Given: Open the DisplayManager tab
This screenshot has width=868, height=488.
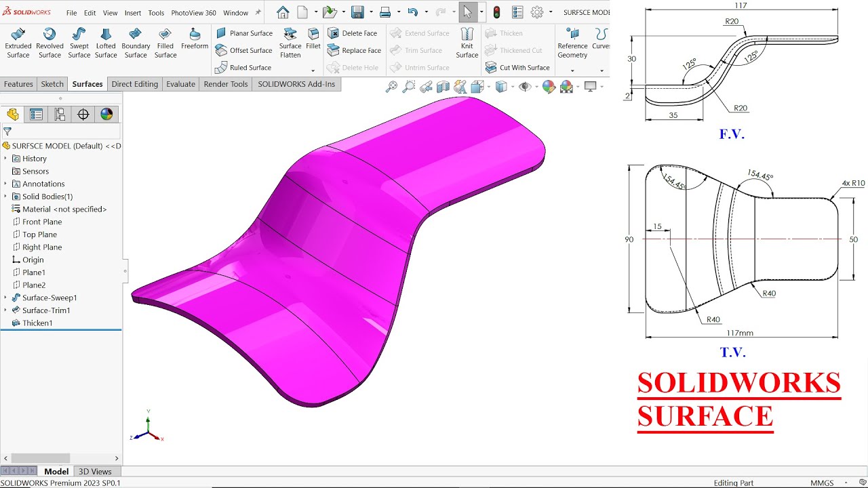Looking at the screenshot, I should [106, 115].
